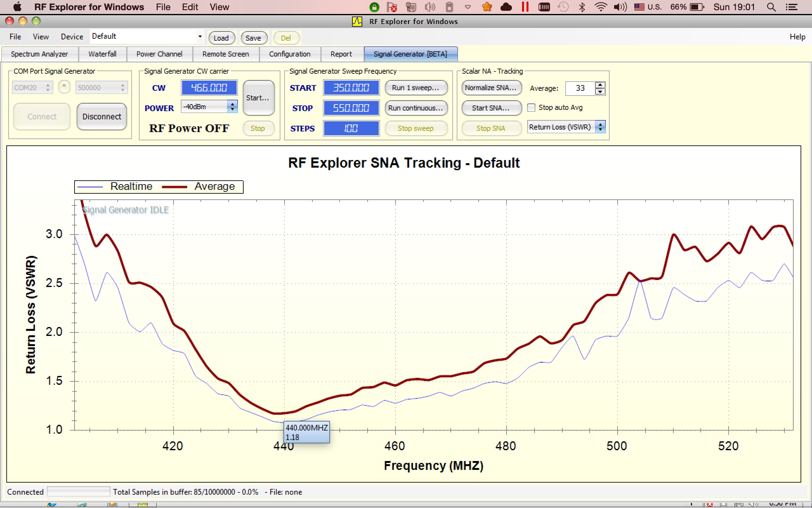The height and width of the screenshot is (508, 812).
Task: Increase the Average value stepper
Action: (x=600, y=85)
